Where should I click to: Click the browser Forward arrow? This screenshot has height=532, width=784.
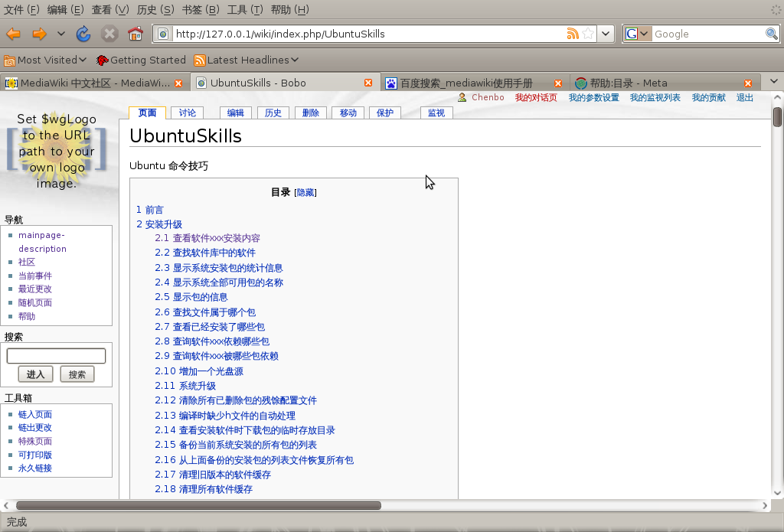39,34
